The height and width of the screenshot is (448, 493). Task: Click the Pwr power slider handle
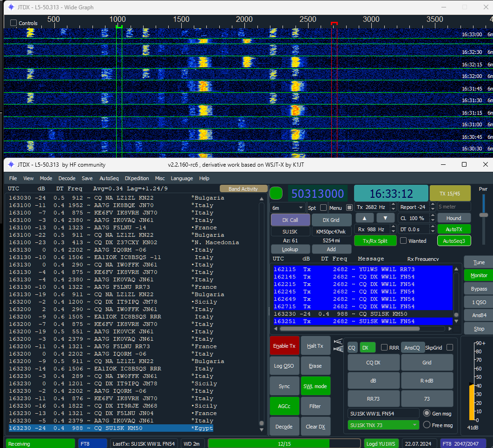click(483, 215)
